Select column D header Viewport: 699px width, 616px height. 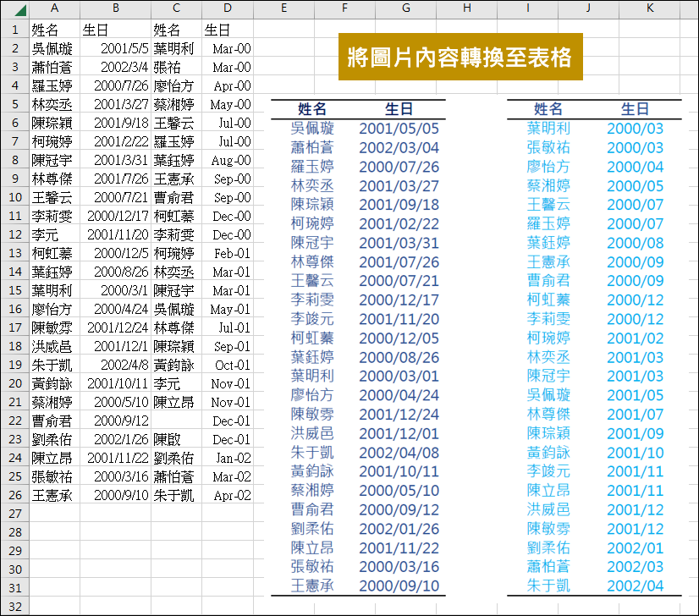click(x=228, y=8)
